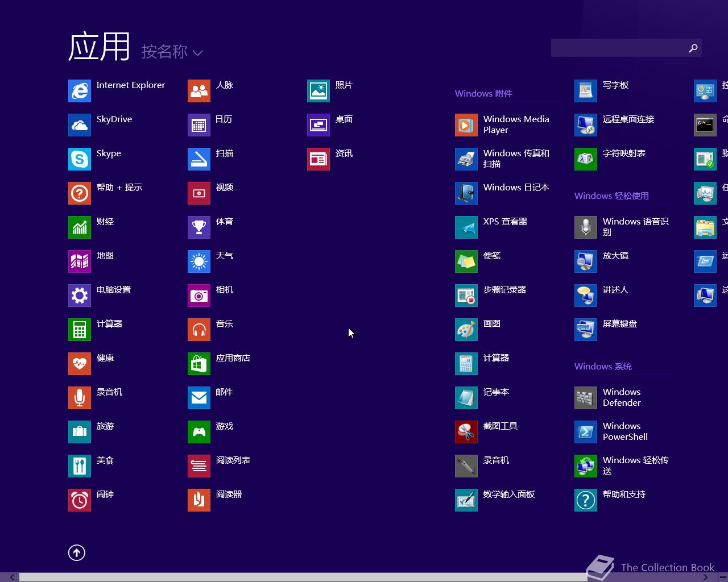Click the horizontal scrollbar left arrow
728x582 pixels.
pos(12,577)
